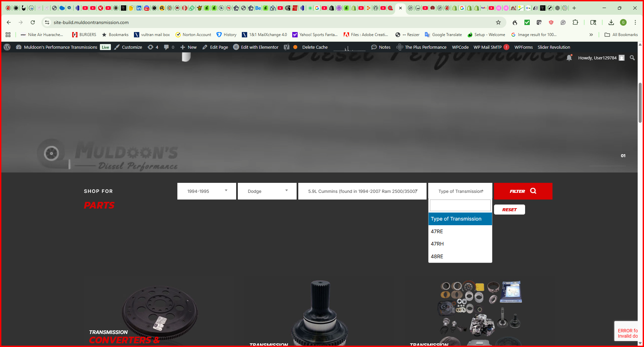644x347 pixels.
Task: Select 47RE from the transmission type list
Action: pos(437,231)
